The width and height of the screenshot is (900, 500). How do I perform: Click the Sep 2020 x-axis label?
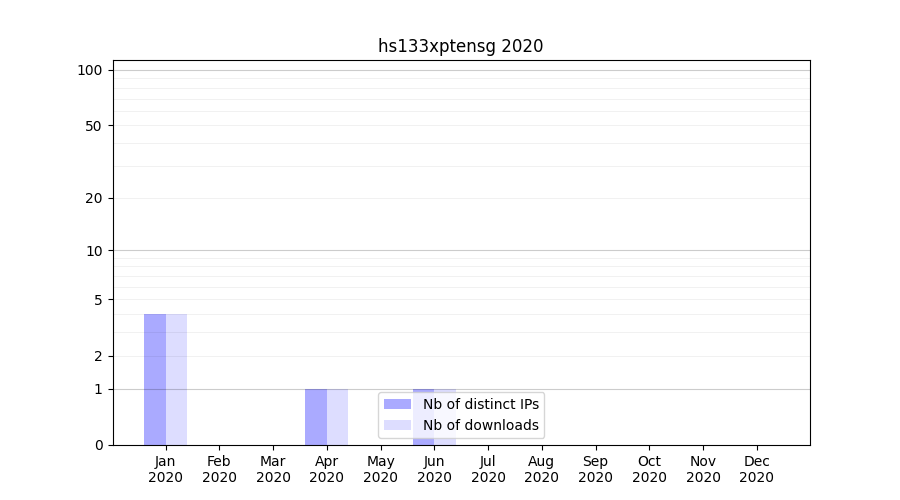(595, 469)
